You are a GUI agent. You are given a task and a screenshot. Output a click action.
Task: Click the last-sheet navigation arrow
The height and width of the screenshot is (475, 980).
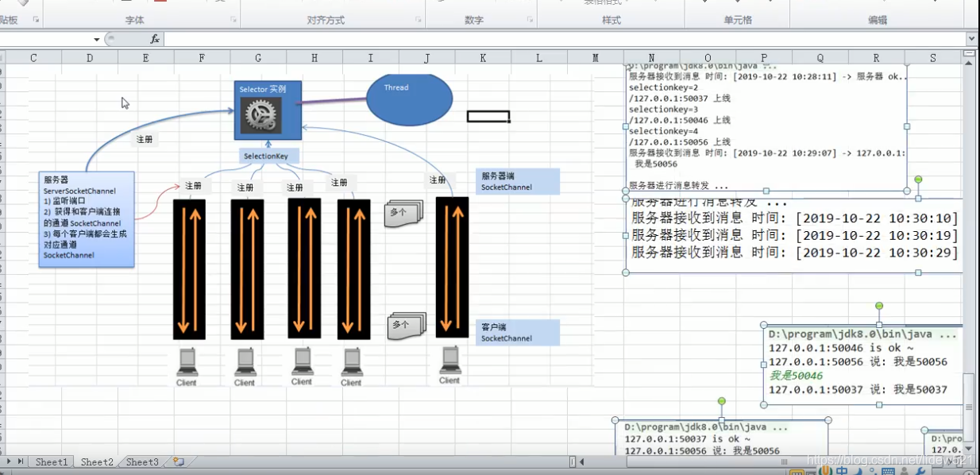tap(21, 461)
